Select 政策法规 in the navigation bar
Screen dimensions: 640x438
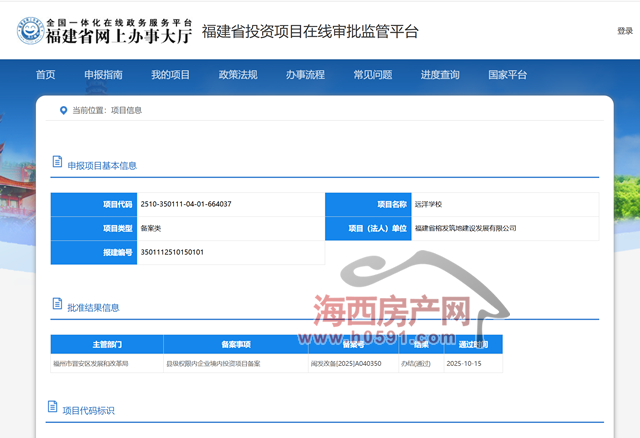[x=238, y=75]
